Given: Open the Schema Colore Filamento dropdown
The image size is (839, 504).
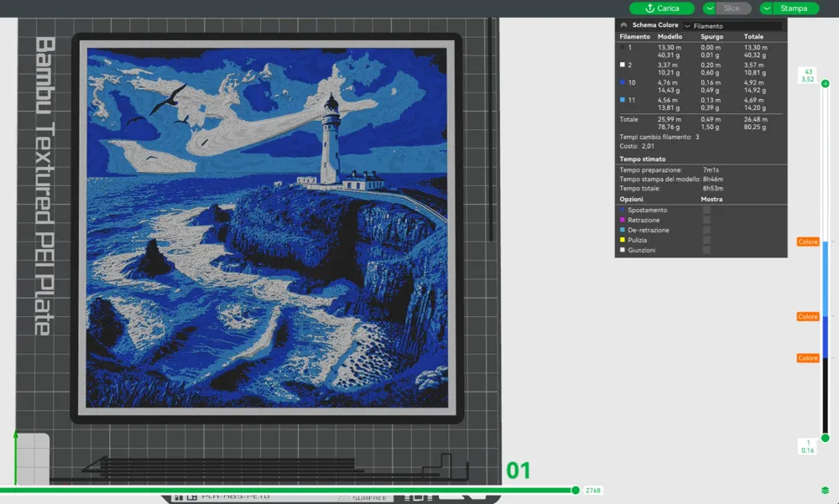Looking at the screenshot, I should pos(732,26).
